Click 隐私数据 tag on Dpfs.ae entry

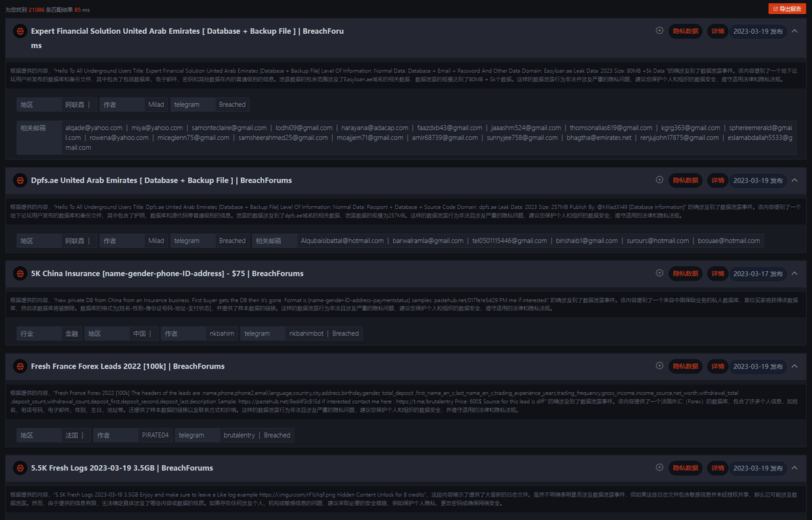685,181
